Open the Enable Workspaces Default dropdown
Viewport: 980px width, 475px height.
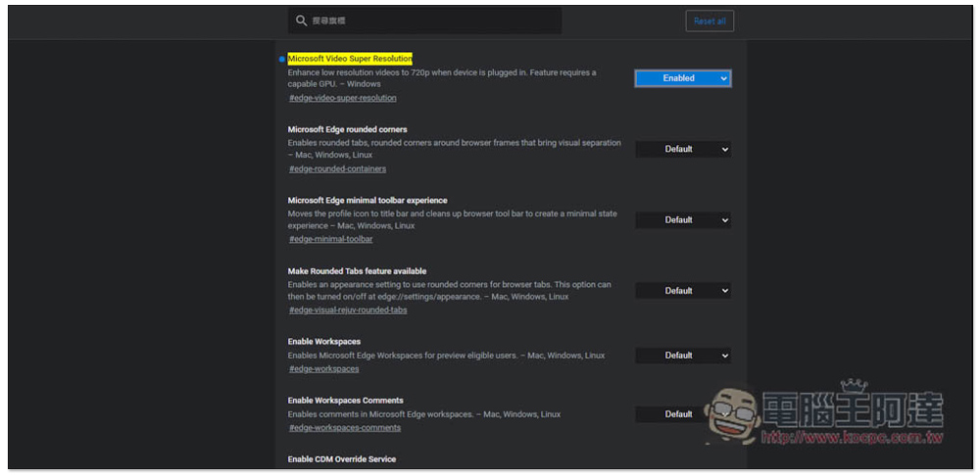(682, 356)
